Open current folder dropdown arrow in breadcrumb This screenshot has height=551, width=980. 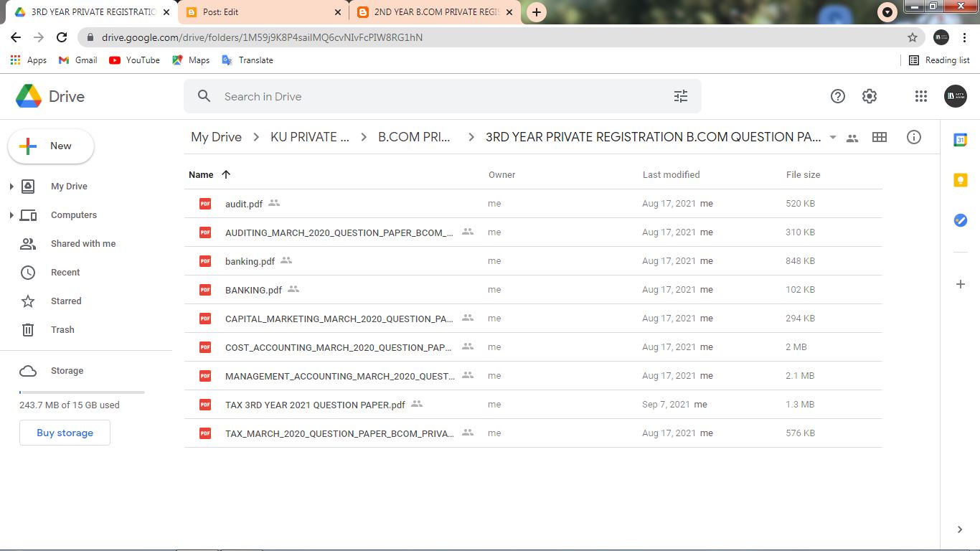[x=833, y=137]
